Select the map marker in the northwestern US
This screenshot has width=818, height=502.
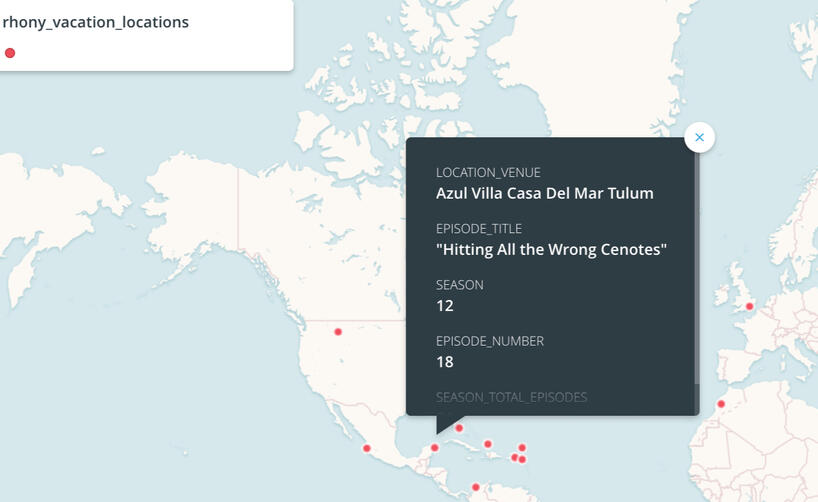pyautogui.click(x=338, y=331)
